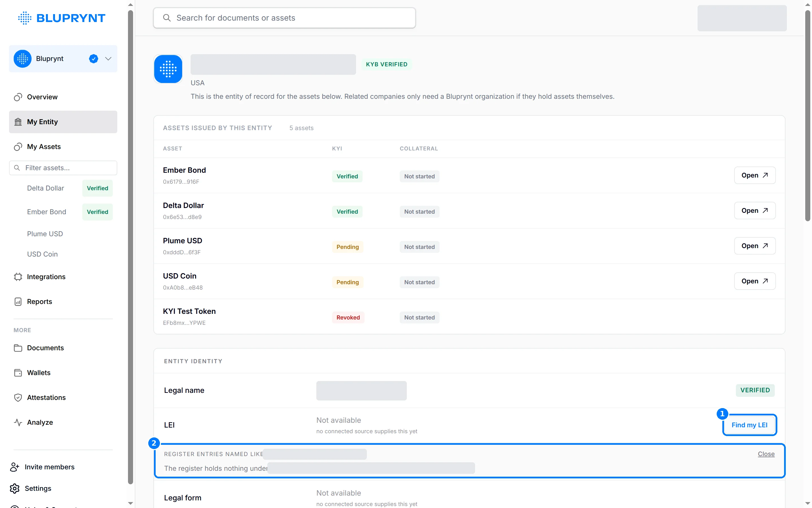Open the Ember Bond asset row
Screen dimensions: 812x508
point(754,175)
